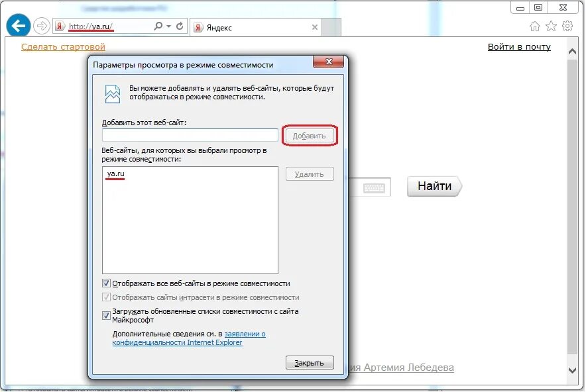The height and width of the screenshot is (392, 586).
Task: Refresh the page with reload icon
Action: tap(180, 26)
